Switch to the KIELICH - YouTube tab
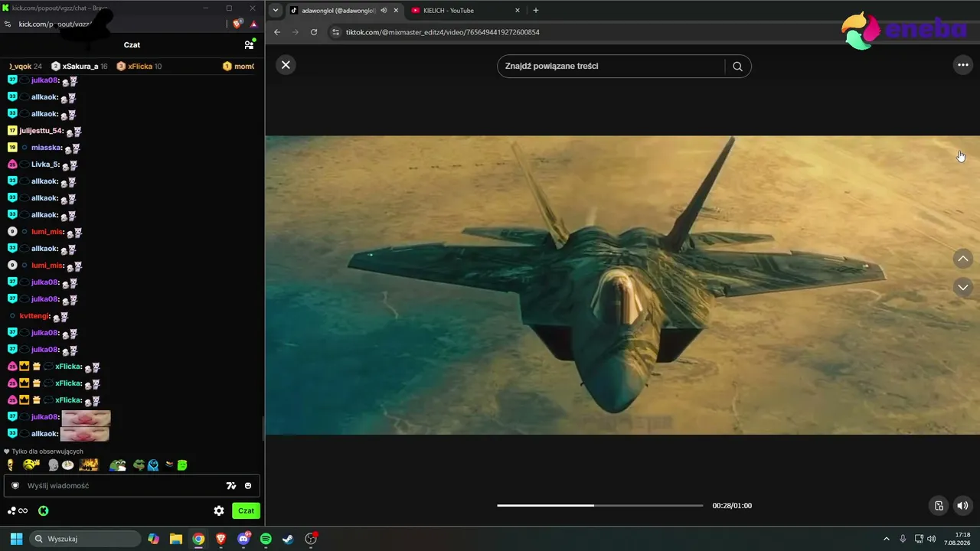This screenshot has width=980, height=551. [465, 11]
